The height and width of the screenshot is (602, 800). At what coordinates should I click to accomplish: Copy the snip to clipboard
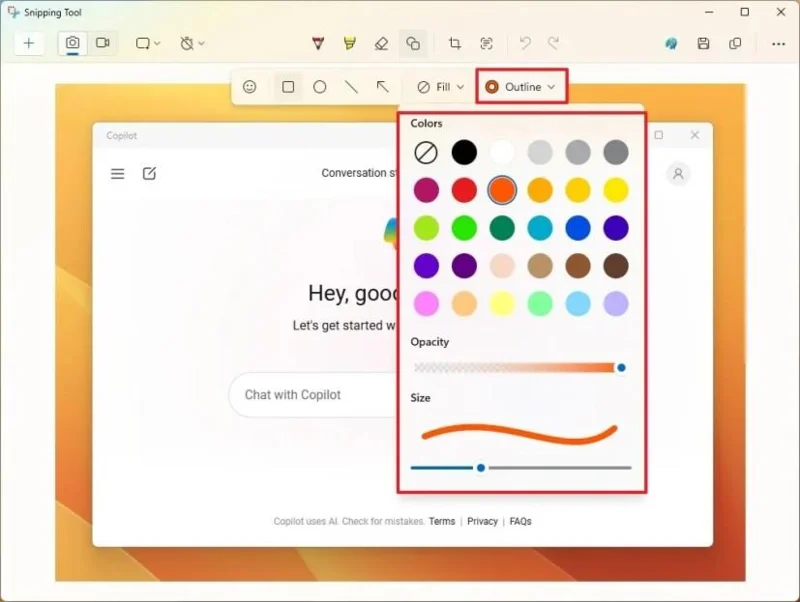coord(735,43)
